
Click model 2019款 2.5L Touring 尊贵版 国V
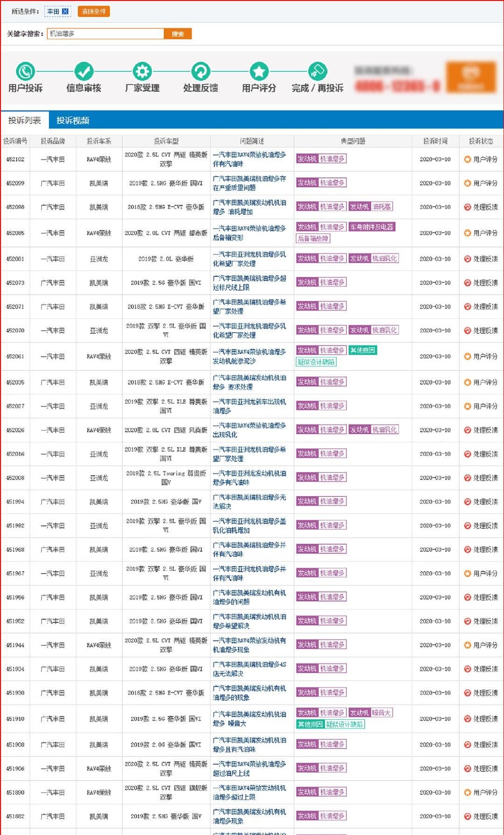pos(166,478)
